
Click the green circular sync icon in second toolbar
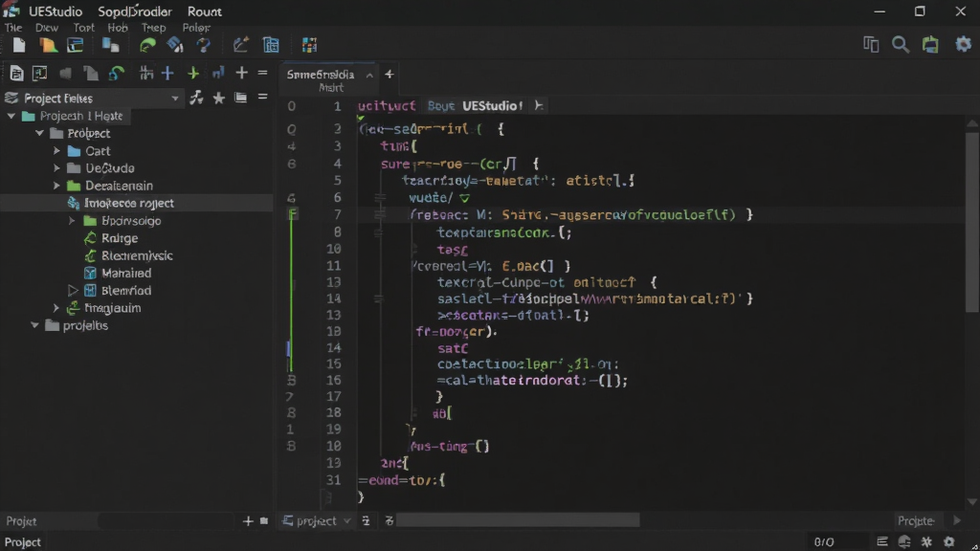point(116,74)
